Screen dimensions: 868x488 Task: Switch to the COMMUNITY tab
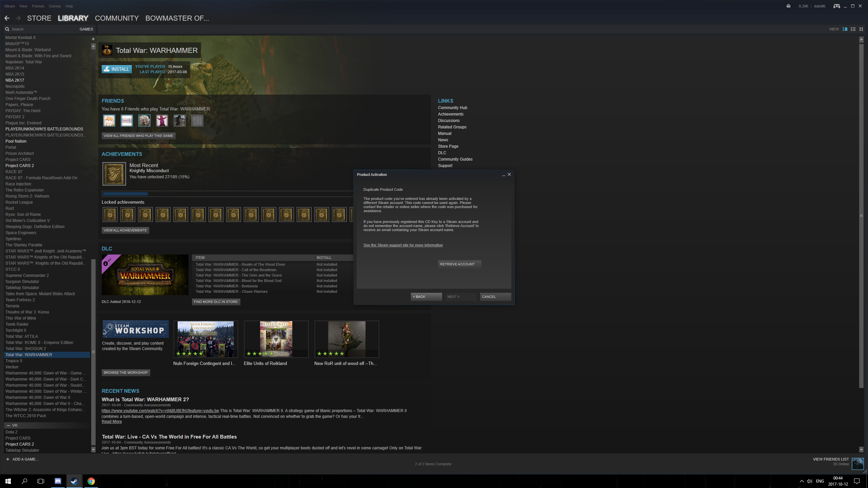pyautogui.click(x=117, y=18)
